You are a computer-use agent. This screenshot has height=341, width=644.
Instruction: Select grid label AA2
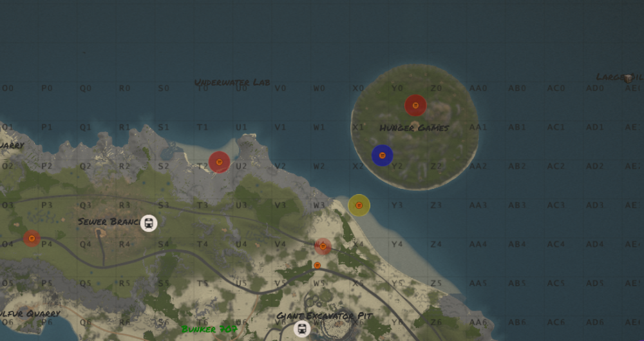click(478, 166)
